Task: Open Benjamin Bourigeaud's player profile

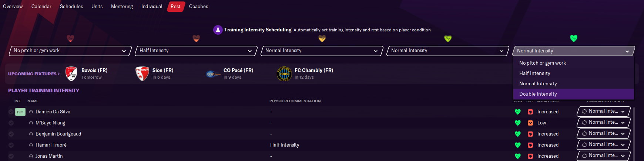Action: point(58,134)
